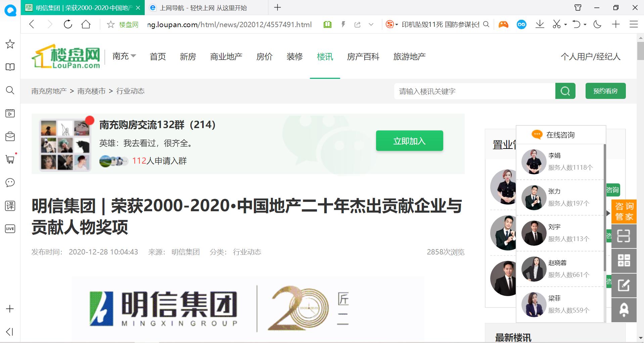
Task: Open 商业地产 nav item
Action: (226, 57)
